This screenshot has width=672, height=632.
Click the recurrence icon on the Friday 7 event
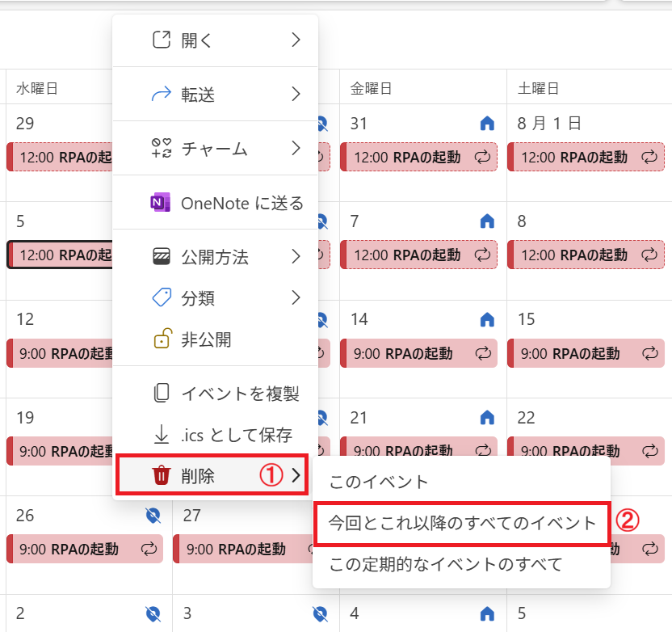coord(482,255)
